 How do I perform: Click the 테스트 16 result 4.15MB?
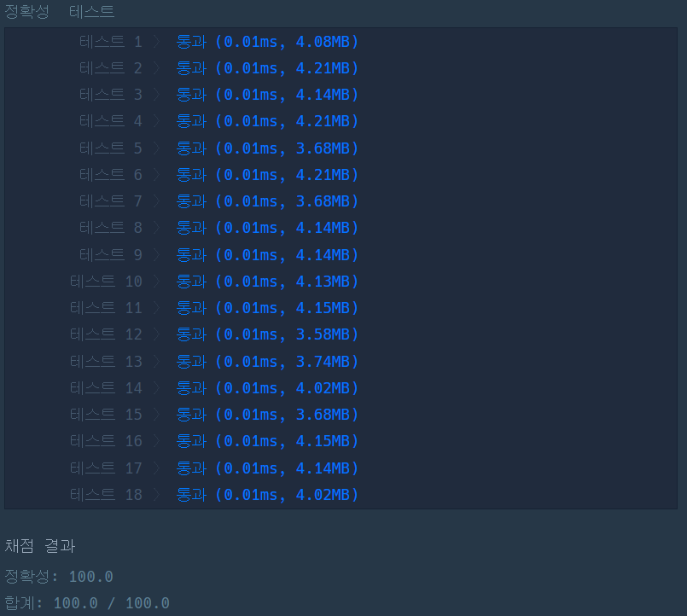coord(323,441)
